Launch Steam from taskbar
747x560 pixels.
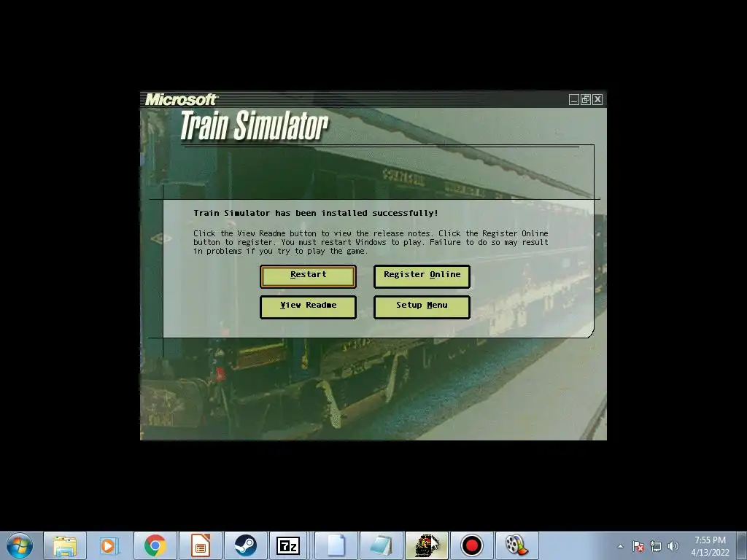click(x=245, y=545)
